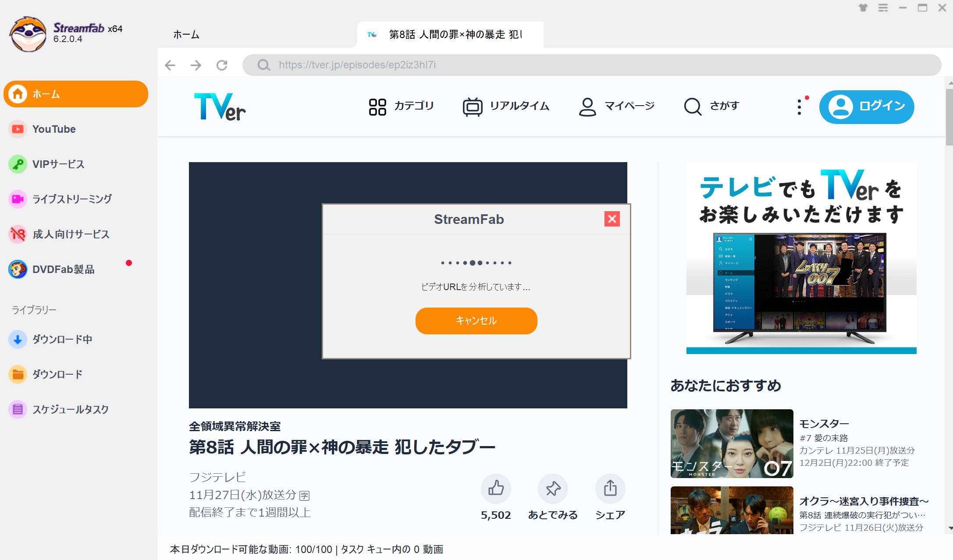Go forward with the right arrow
This screenshot has height=560, width=953.
point(196,65)
